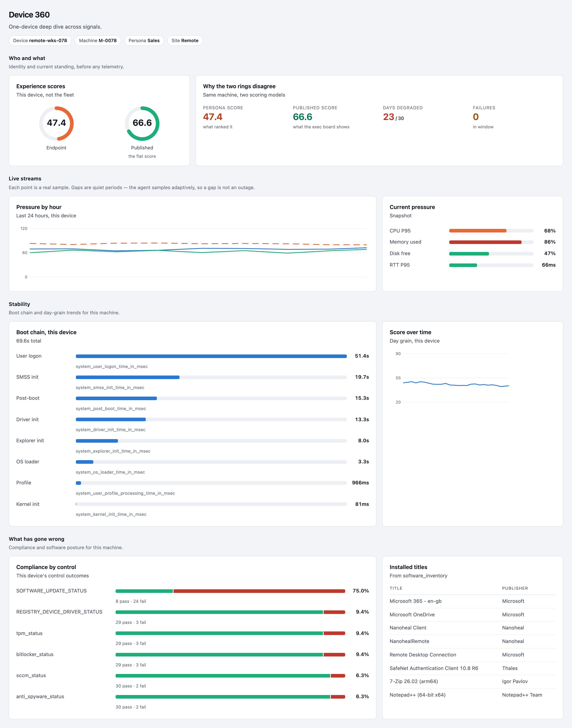Click the 7-Zip 26.02 (arm64) title

point(414,682)
